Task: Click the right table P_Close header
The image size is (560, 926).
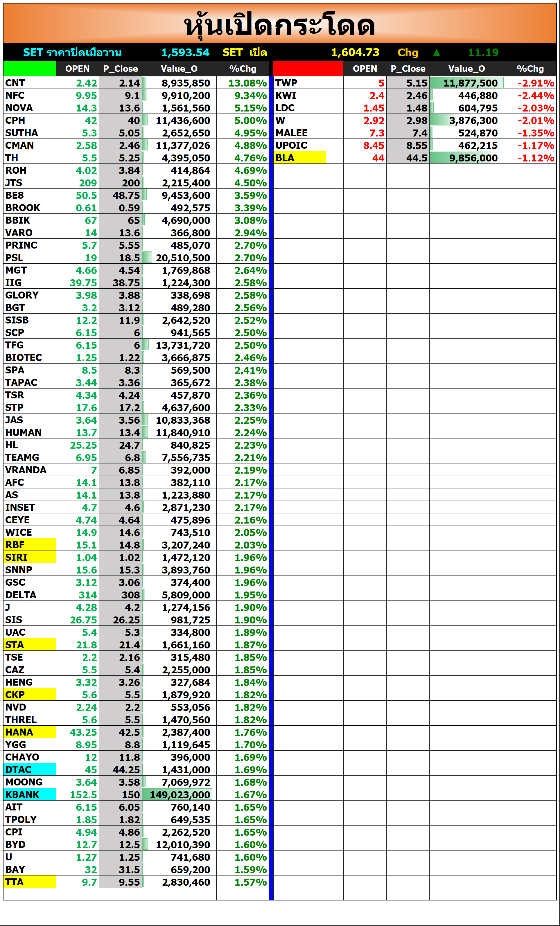Action: pyautogui.click(x=408, y=69)
